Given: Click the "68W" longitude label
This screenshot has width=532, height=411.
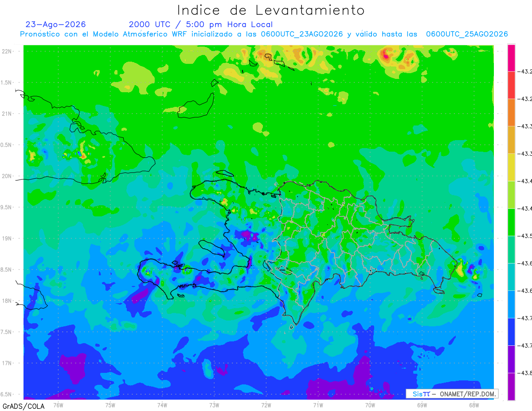Looking at the screenshot, I should click(x=473, y=405).
